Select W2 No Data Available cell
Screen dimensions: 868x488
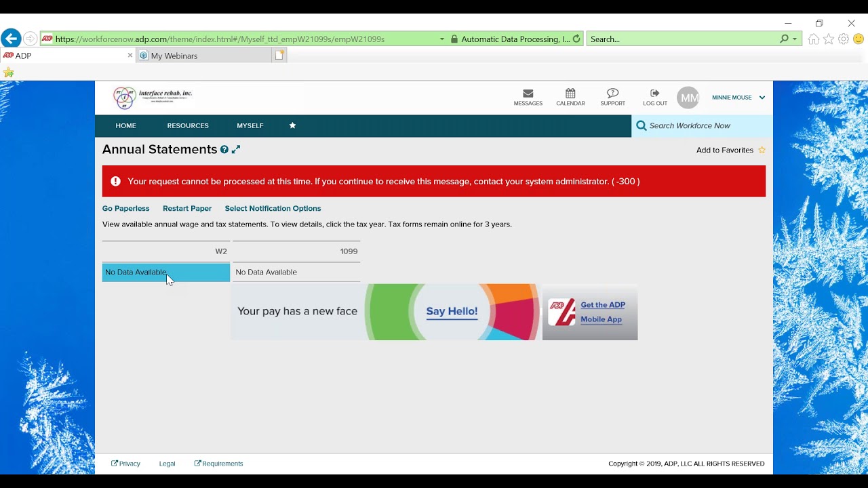[x=166, y=272]
